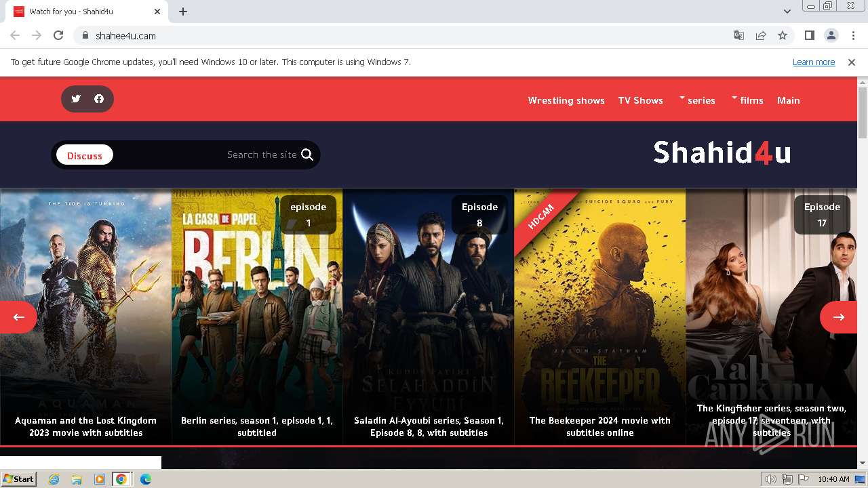Screen dimensions: 868x488
Task: Open the Twitter social icon
Action: (76, 99)
